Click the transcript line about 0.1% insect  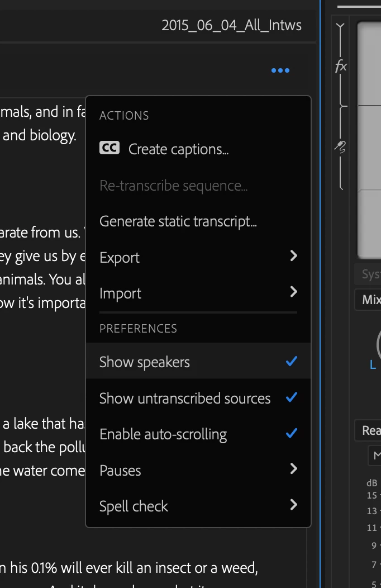click(x=128, y=569)
